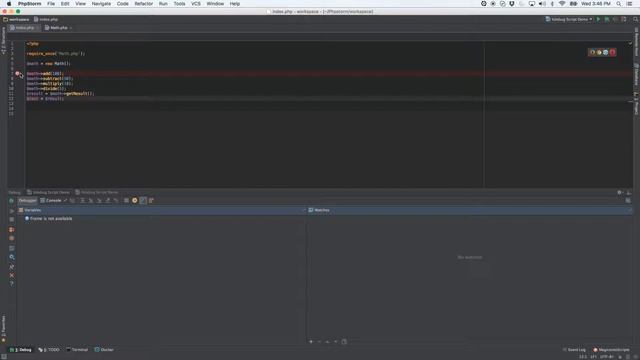Toggle the Mute Breakpoints icon in the debug sidebar

coord(11,238)
